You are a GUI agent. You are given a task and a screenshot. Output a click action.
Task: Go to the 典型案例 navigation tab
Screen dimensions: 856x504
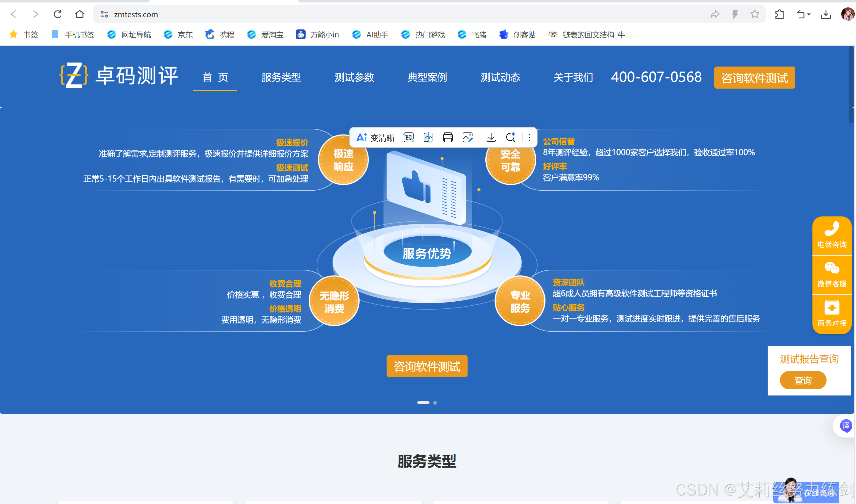click(x=427, y=78)
